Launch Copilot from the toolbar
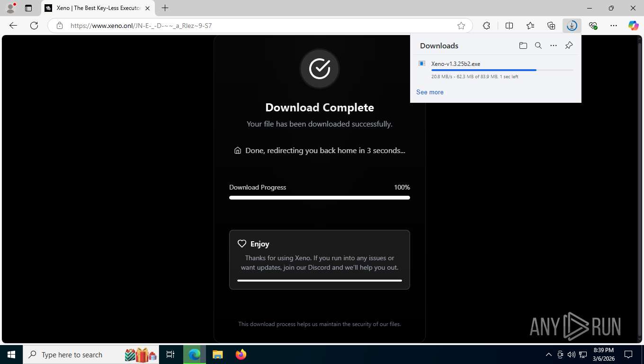Screen dimensions: 644x364 [x=634, y=26]
